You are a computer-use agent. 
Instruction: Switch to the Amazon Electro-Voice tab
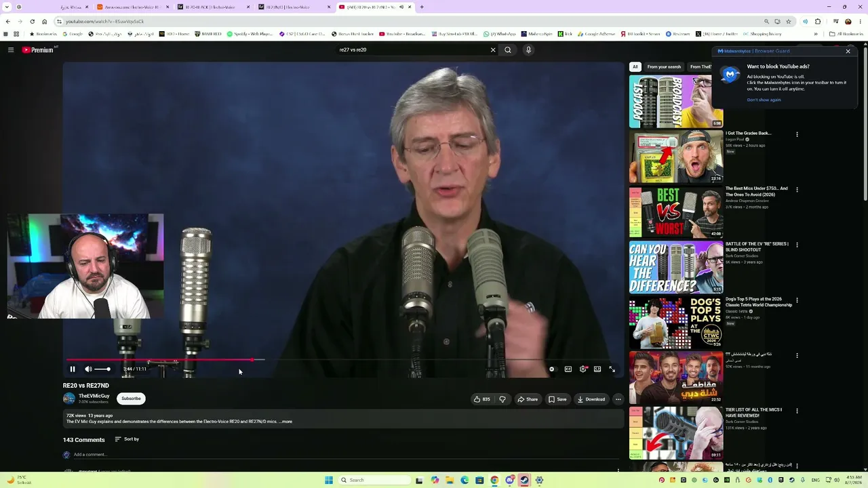pos(132,7)
